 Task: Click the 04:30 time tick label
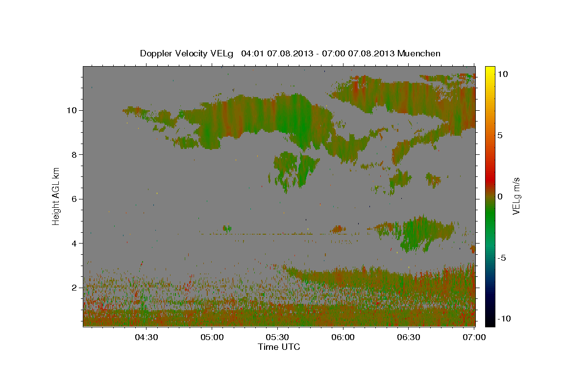coord(147,337)
